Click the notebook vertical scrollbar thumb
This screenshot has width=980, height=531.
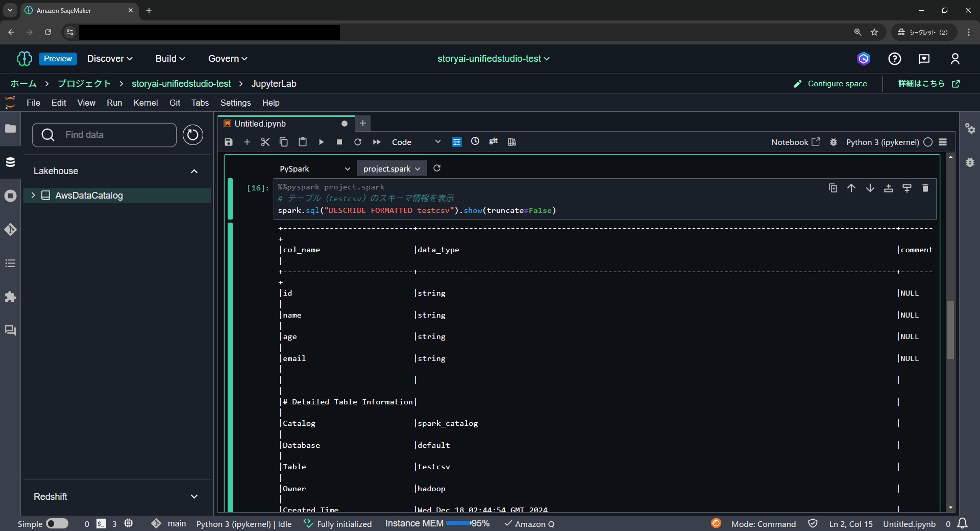(950, 330)
